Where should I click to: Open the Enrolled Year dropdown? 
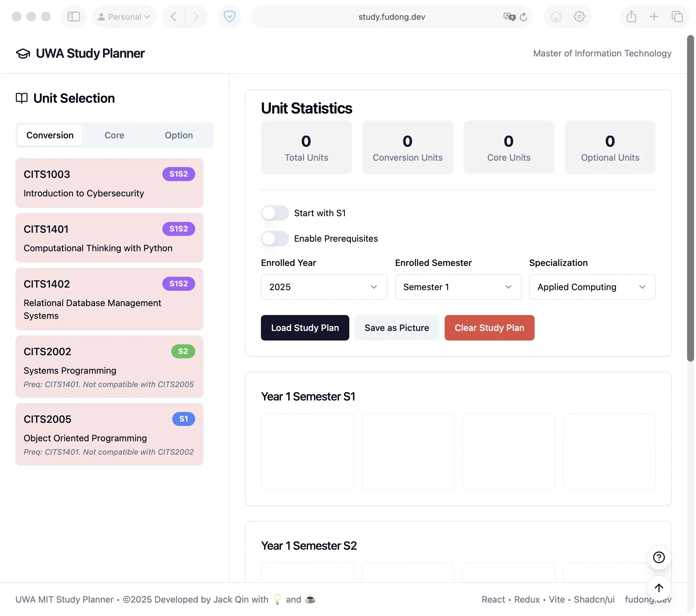tap(324, 287)
